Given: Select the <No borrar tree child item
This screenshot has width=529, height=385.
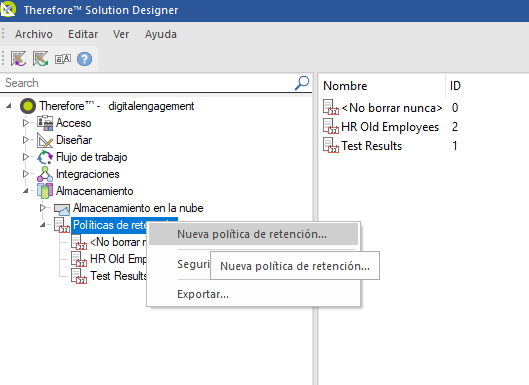Looking at the screenshot, I should pos(118,242).
